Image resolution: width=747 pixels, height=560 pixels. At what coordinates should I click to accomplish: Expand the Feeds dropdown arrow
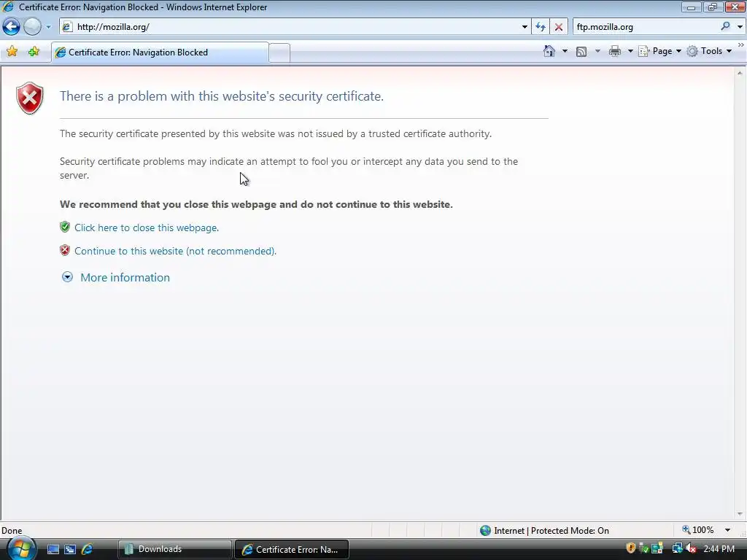(597, 51)
